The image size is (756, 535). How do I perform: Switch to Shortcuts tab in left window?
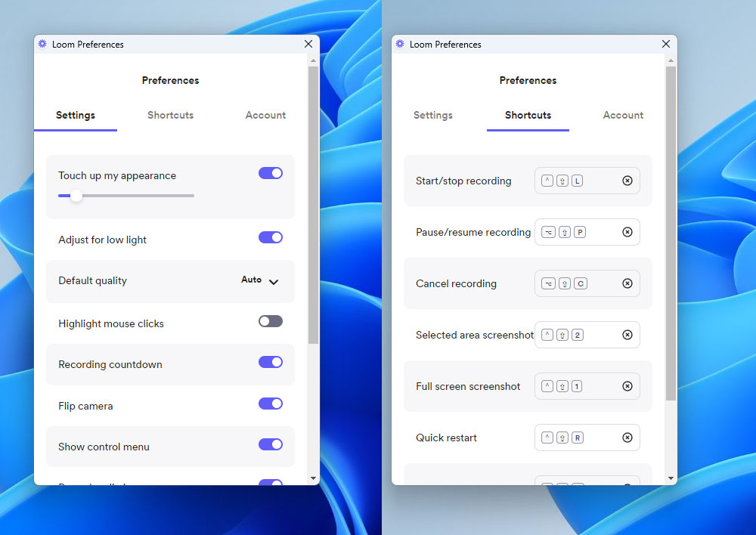[170, 115]
